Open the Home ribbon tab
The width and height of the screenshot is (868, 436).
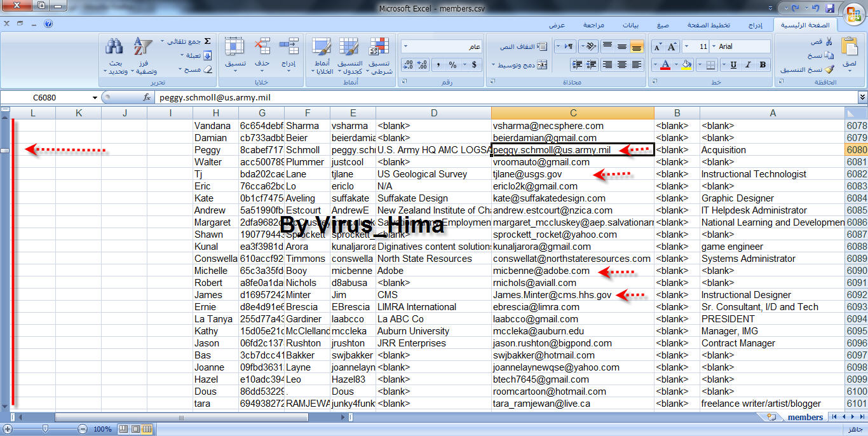click(x=804, y=25)
